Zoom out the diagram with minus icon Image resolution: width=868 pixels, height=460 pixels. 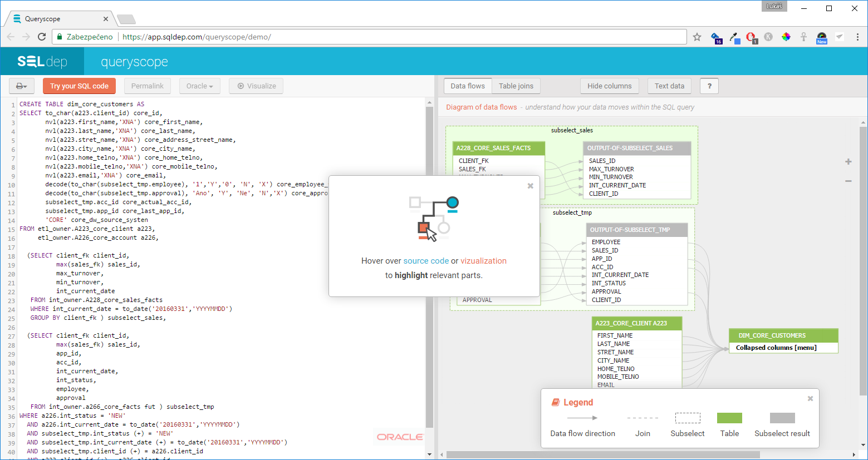849,181
